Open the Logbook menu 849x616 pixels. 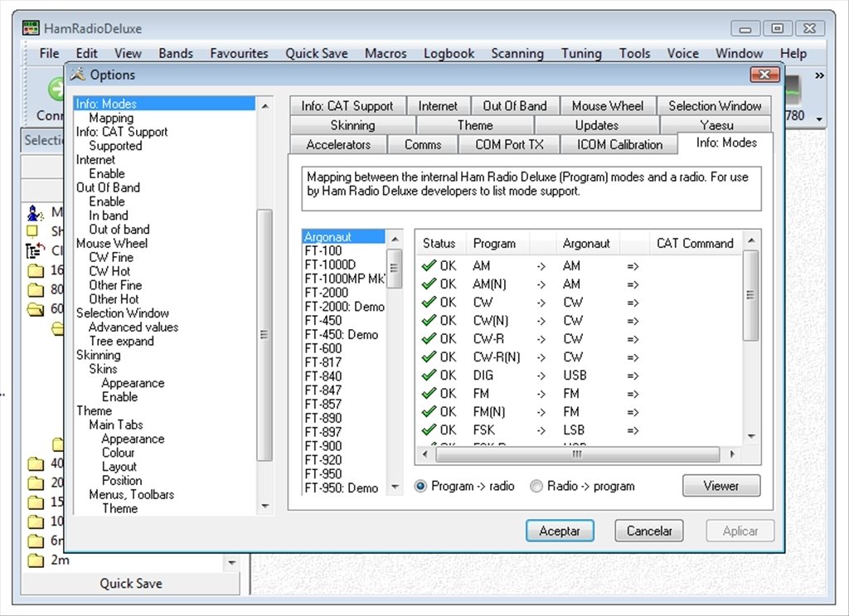(x=449, y=53)
